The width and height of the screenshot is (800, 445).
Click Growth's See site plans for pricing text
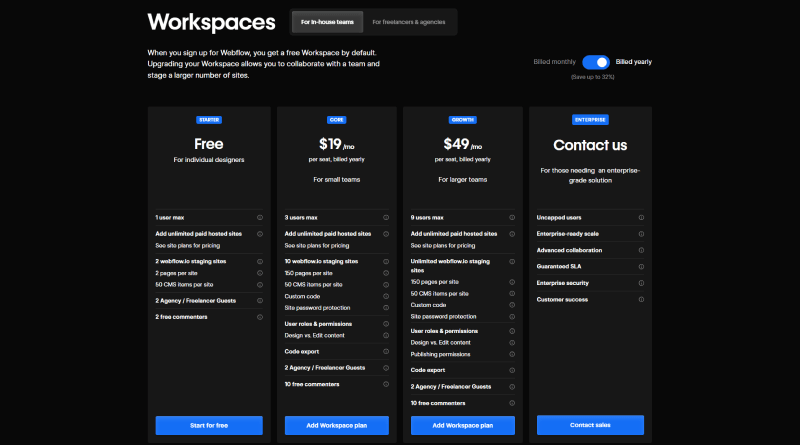click(443, 245)
